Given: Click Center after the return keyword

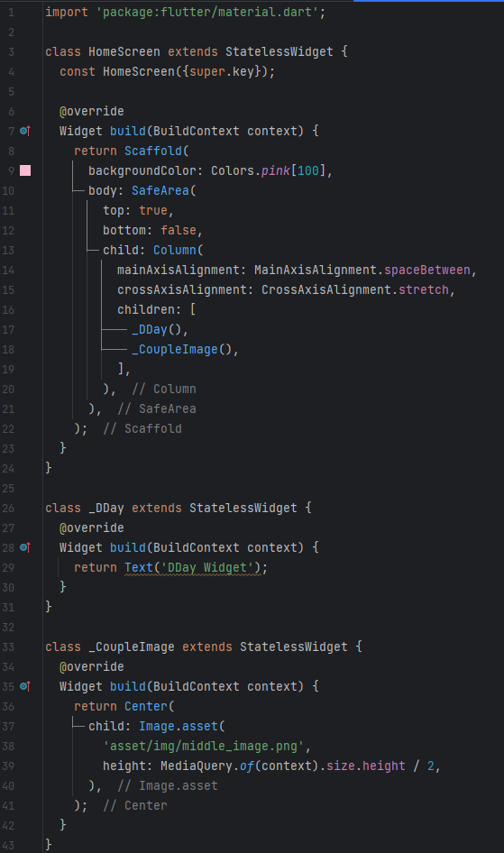Looking at the screenshot, I should [146, 706].
